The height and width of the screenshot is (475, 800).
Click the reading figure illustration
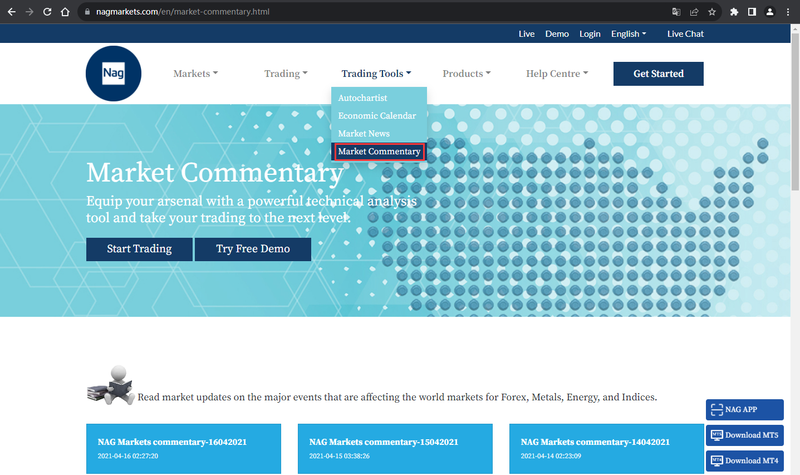111,385
